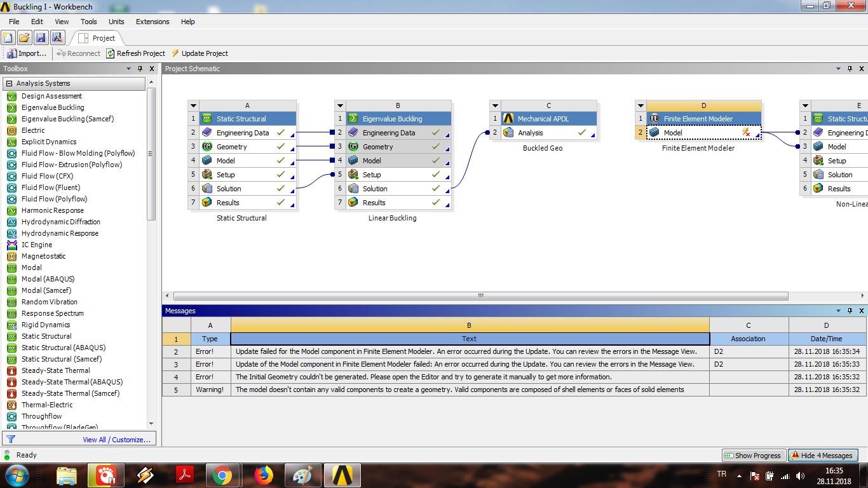Select Throughflow in the toolbox
Viewport: 868px width, 488px height.
pos(41,416)
